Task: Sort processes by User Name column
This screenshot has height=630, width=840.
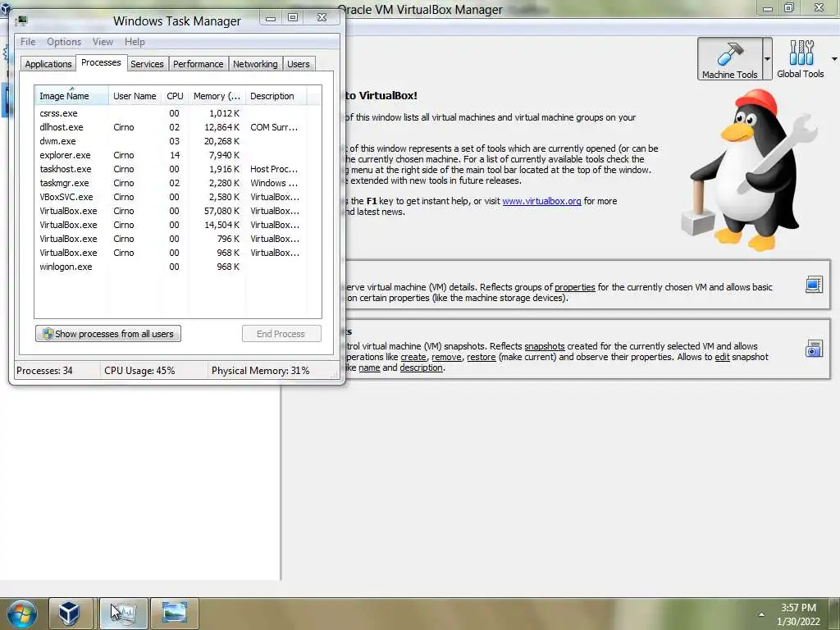Action: pyautogui.click(x=135, y=96)
